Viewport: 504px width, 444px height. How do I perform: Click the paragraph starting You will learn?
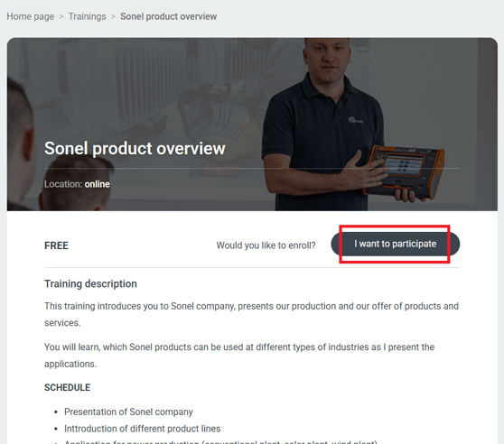pos(239,356)
